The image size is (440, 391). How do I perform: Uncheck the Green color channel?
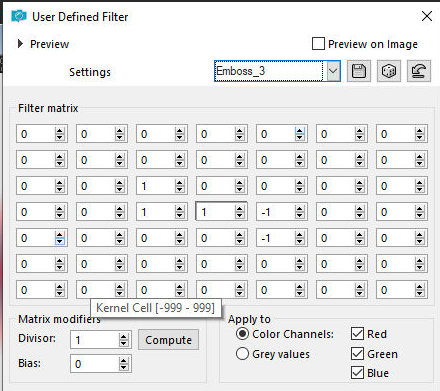coord(357,353)
